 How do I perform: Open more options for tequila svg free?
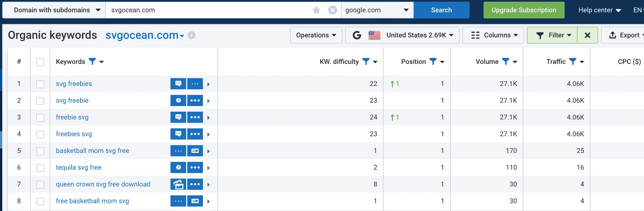pyautogui.click(x=195, y=168)
